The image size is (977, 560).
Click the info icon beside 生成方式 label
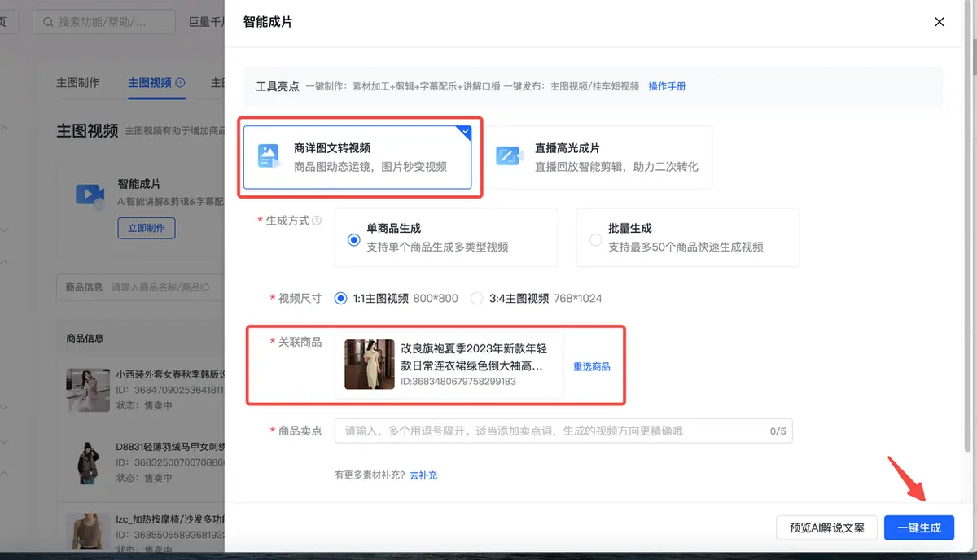click(317, 221)
